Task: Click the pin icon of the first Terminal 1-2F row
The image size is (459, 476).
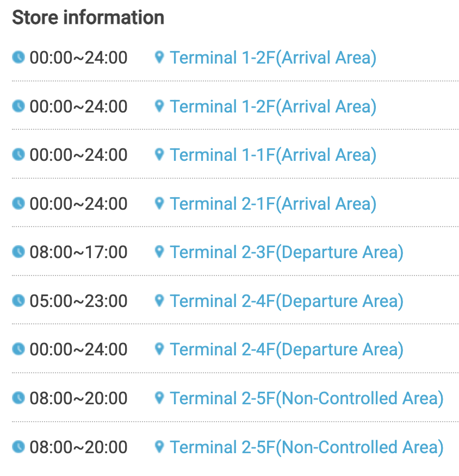Action: pyautogui.click(x=159, y=57)
